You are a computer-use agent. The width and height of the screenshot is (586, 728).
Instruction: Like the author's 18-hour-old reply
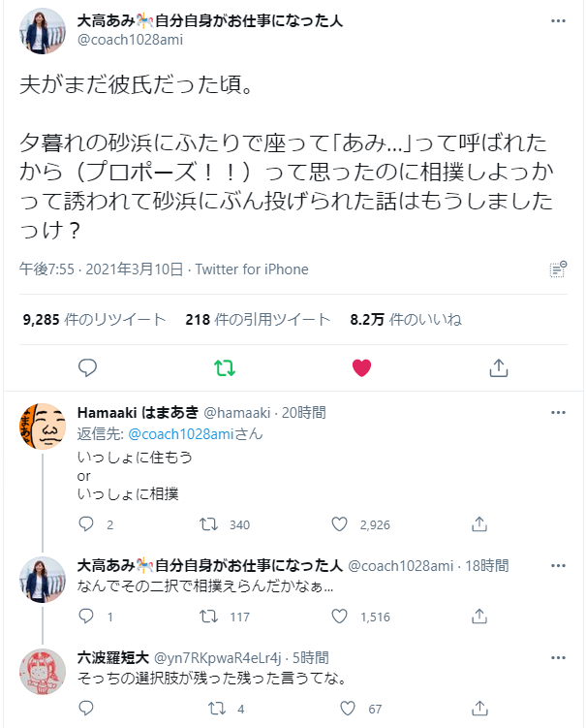click(340, 616)
